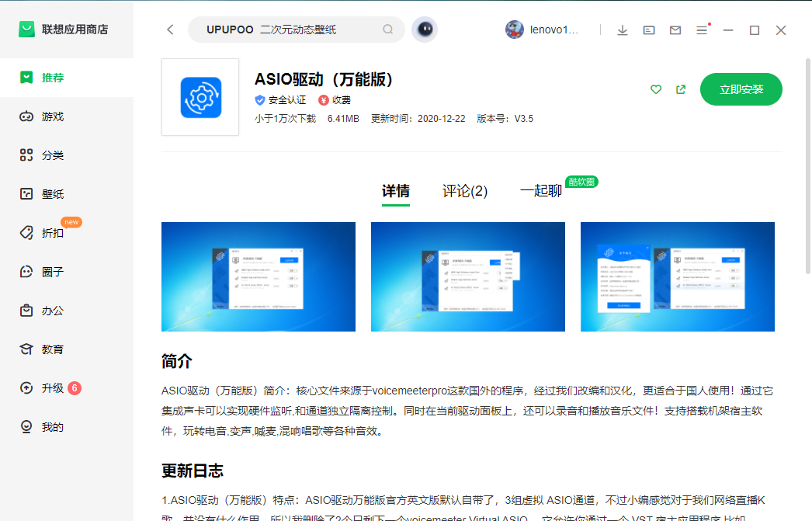Click the new badge on 折扣
This screenshot has width=812, height=521.
(71, 222)
